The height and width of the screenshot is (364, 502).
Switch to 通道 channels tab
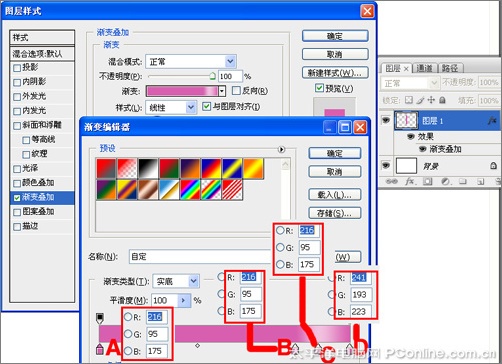pyautogui.click(x=424, y=68)
